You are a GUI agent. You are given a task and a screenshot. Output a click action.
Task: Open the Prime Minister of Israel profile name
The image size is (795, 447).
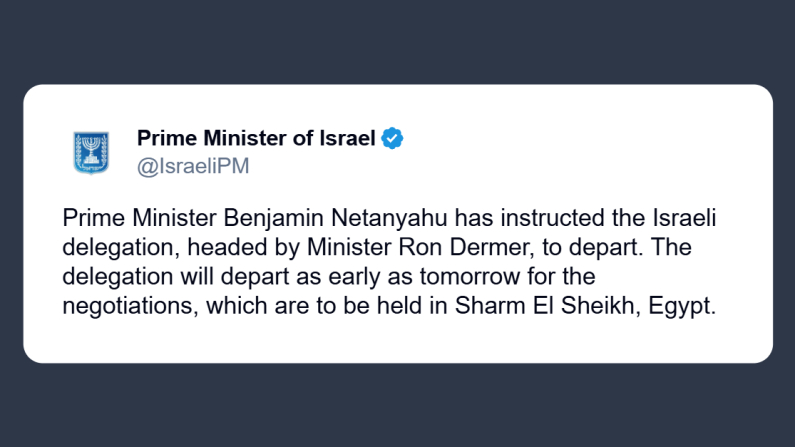point(256,138)
